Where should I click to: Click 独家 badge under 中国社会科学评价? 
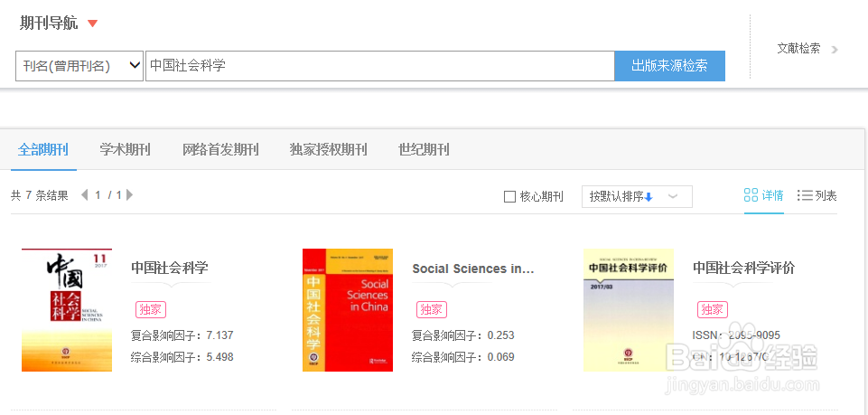713,310
